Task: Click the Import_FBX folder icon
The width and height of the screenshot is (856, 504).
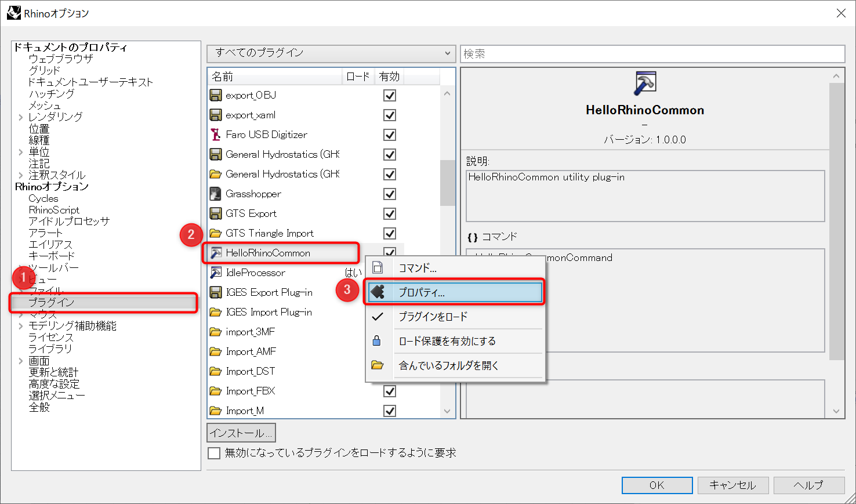Action: pyautogui.click(x=216, y=391)
